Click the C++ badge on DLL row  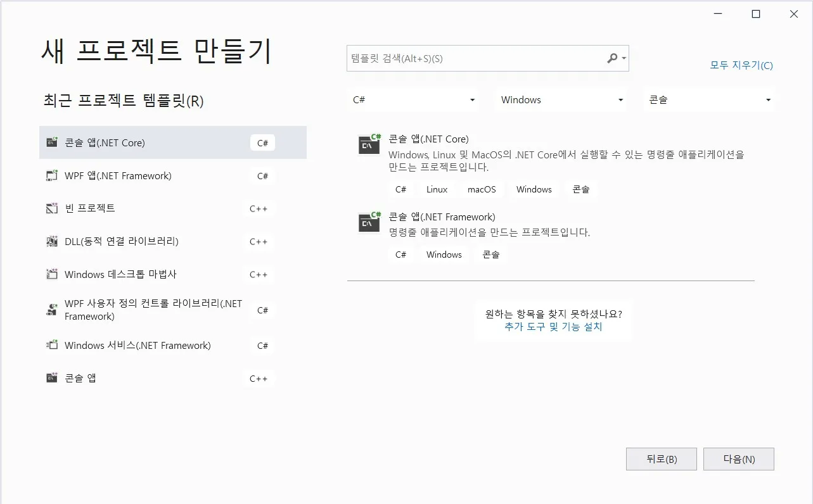[259, 242]
